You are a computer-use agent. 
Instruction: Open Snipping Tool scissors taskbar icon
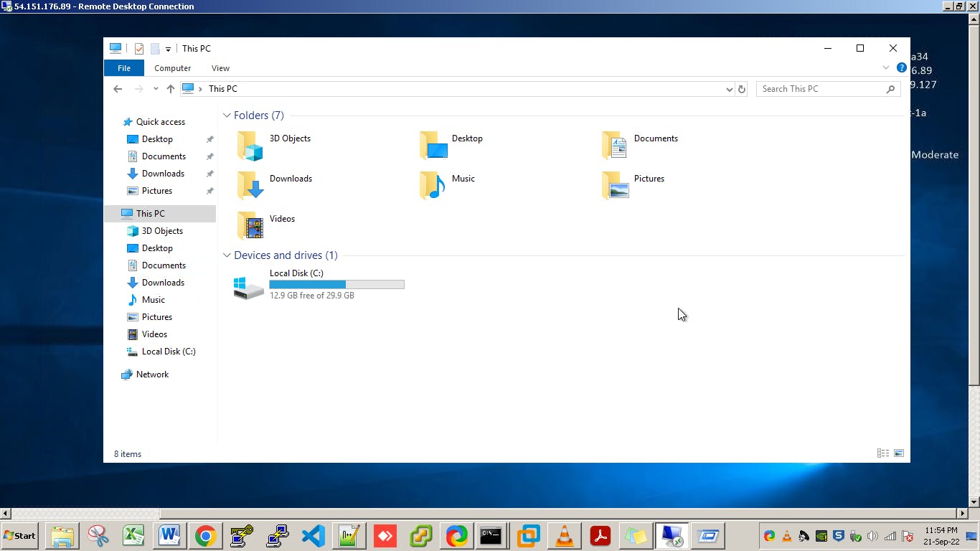98,536
